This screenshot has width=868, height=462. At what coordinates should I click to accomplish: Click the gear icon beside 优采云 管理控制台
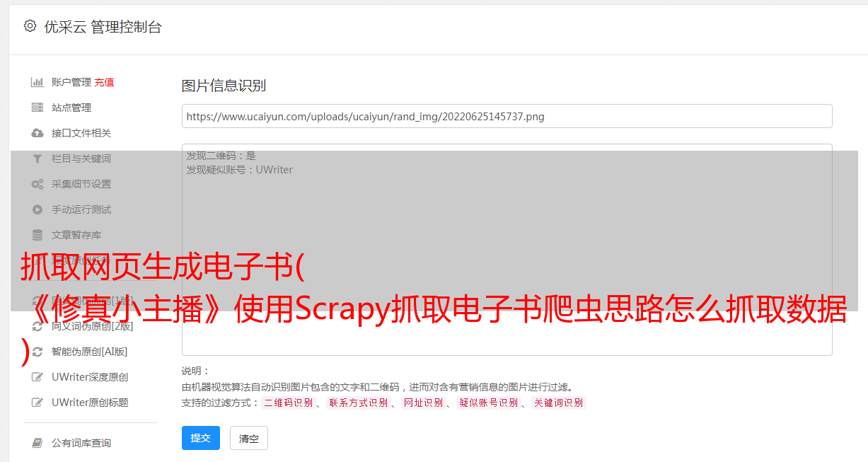tap(30, 26)
